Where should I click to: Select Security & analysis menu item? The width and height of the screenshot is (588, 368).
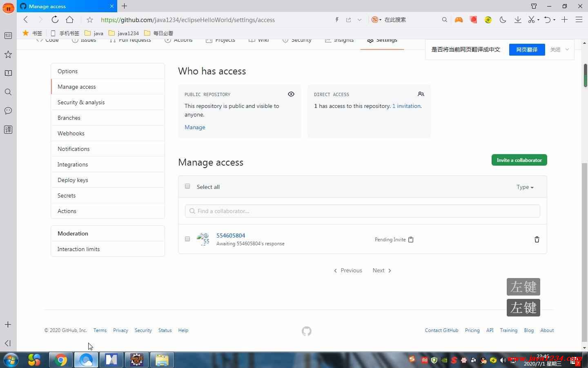coord(108,102)
